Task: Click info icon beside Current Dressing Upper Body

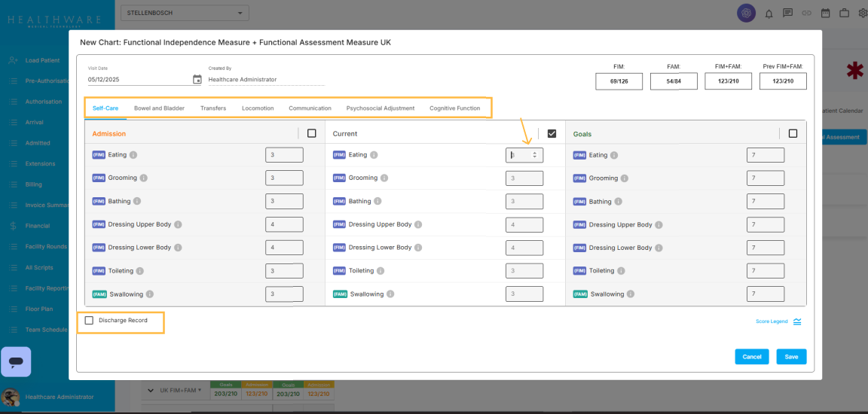Action: pos(418,224)
